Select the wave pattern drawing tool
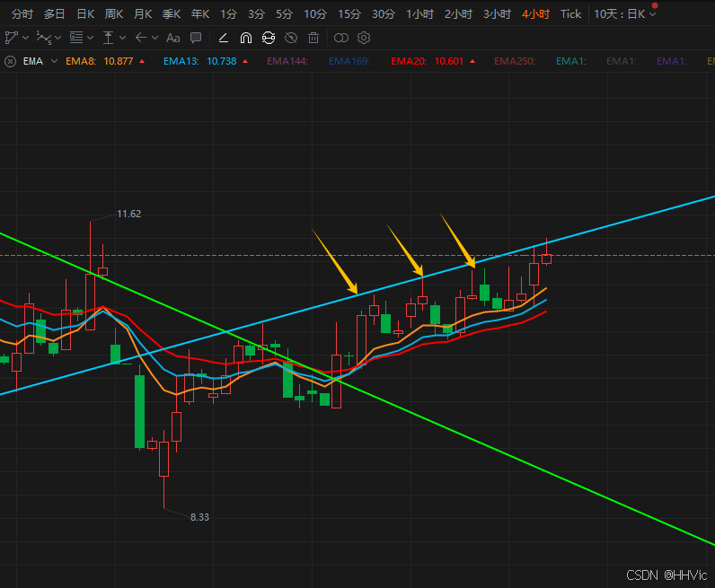715x588 pixels. 43,38
